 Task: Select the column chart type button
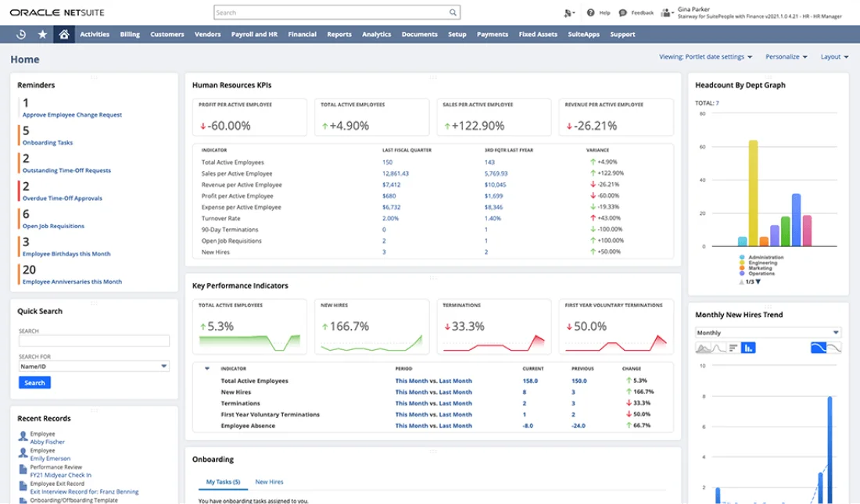click(x=748, y=348)
